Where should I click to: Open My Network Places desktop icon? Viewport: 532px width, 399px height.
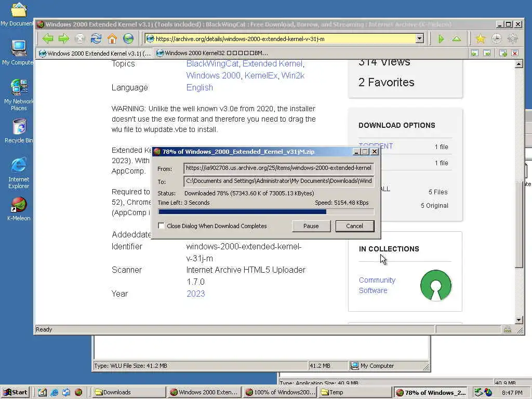[x=19, y=95]
